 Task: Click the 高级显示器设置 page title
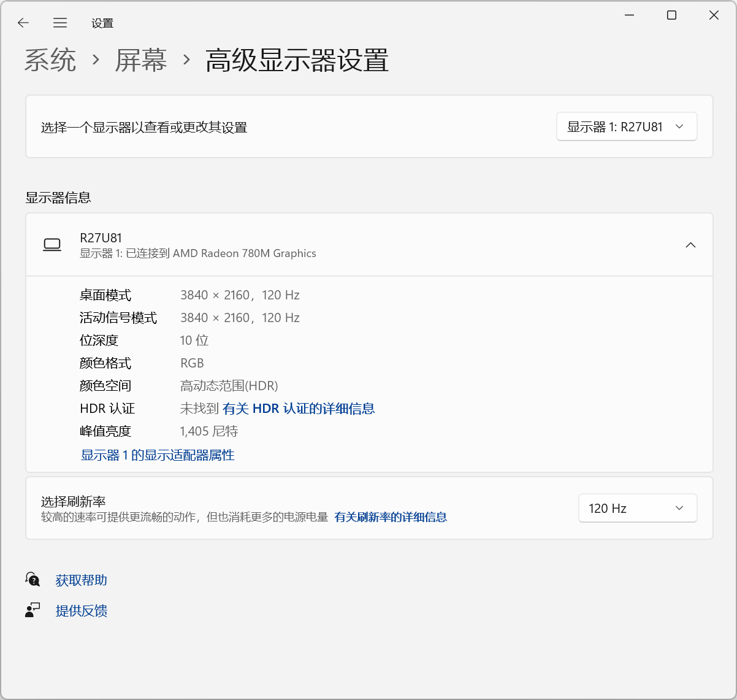click(x=297, y=60)
